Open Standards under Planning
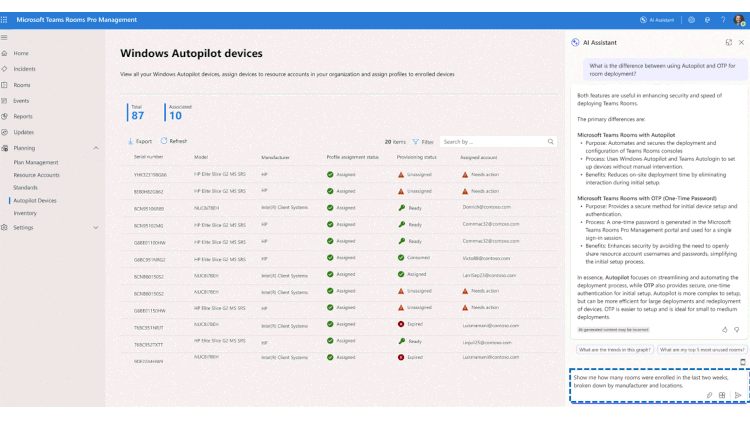Screen dimensions: 750x422 click(25, 188)
